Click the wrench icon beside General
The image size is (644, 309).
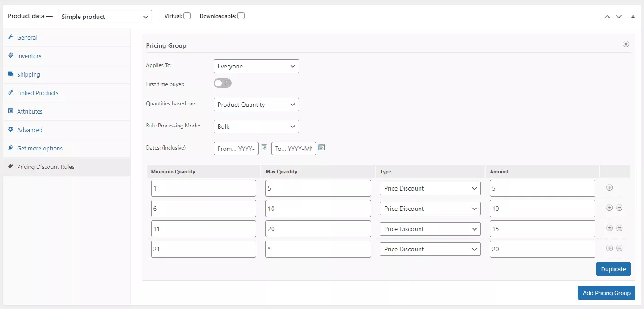11,37
